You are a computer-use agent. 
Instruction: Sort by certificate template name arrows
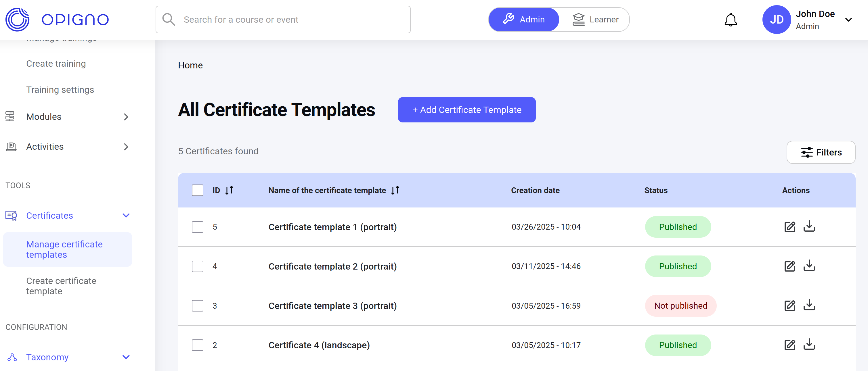[395, 190]
